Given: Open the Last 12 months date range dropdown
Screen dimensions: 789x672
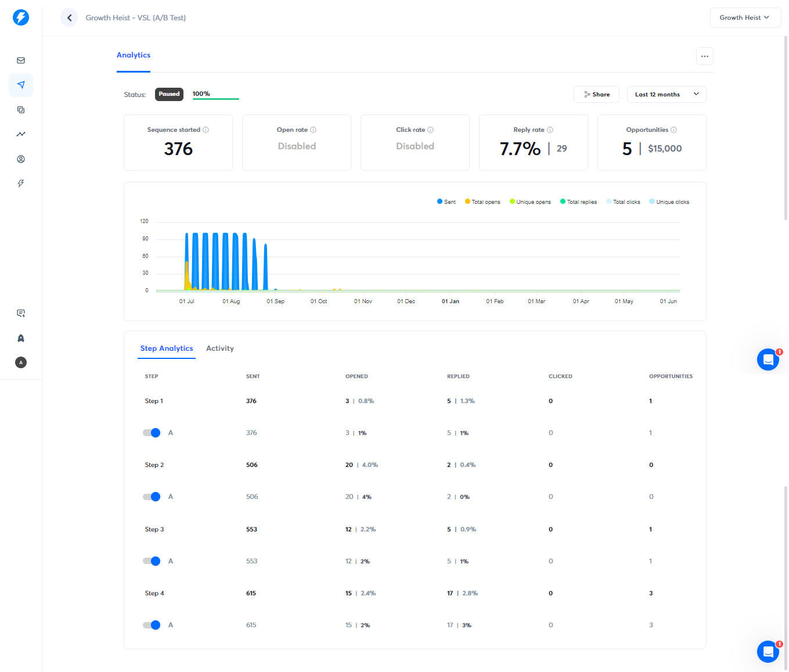Looking at the screenshot, I should point(666,94).
